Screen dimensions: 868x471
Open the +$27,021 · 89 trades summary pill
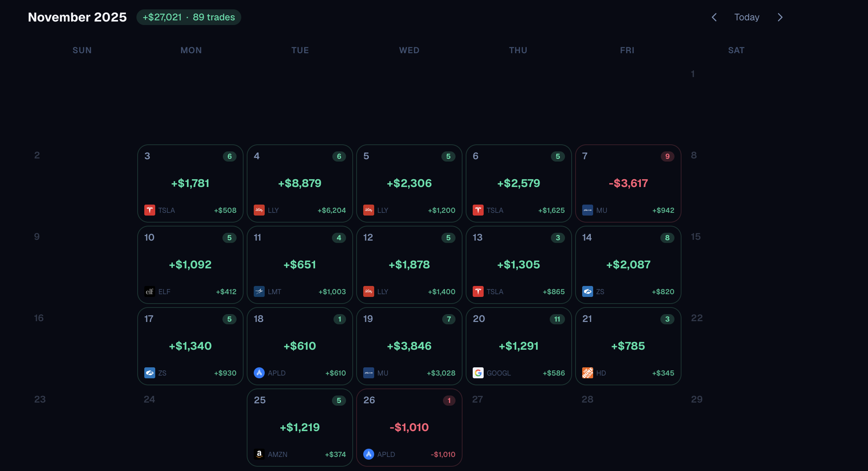coord(189,17)
